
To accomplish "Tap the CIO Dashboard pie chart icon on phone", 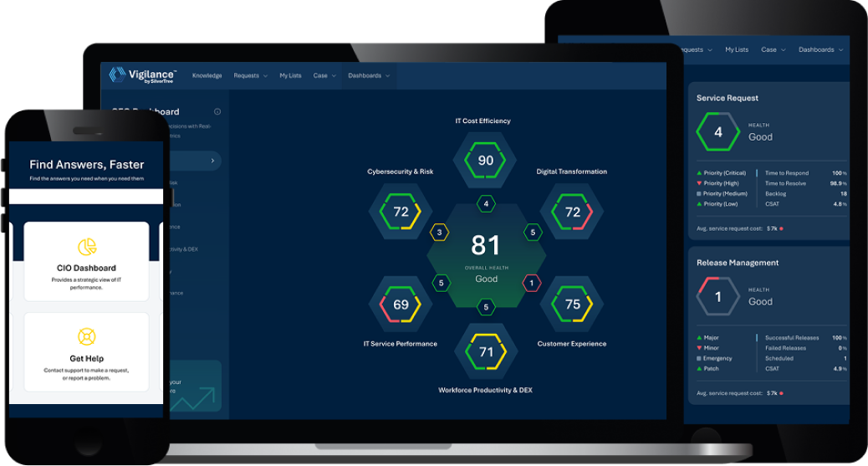I will 86,247.
